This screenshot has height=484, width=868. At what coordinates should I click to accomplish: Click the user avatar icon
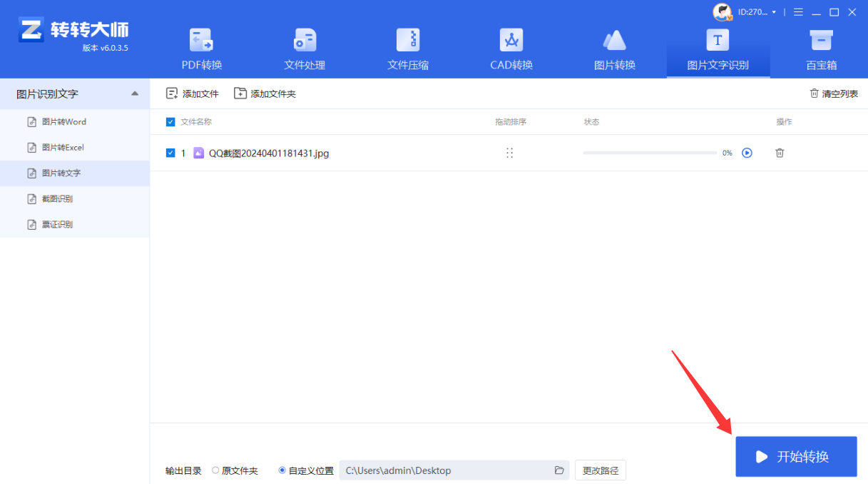[x=723, y=11]
